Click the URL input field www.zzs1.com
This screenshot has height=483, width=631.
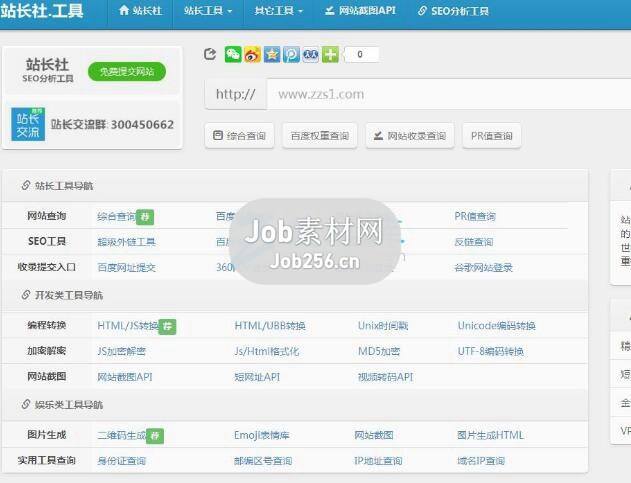(x=449, y=94)
